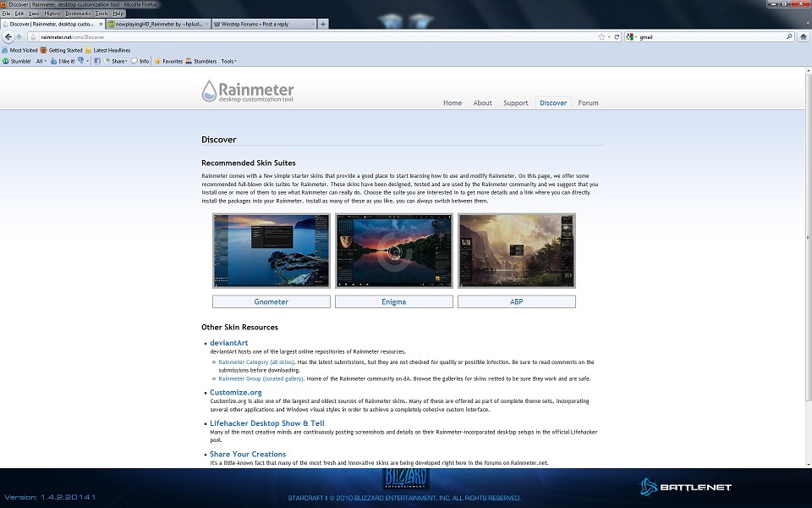Open the search engine selector dropdown

(631, 37)
